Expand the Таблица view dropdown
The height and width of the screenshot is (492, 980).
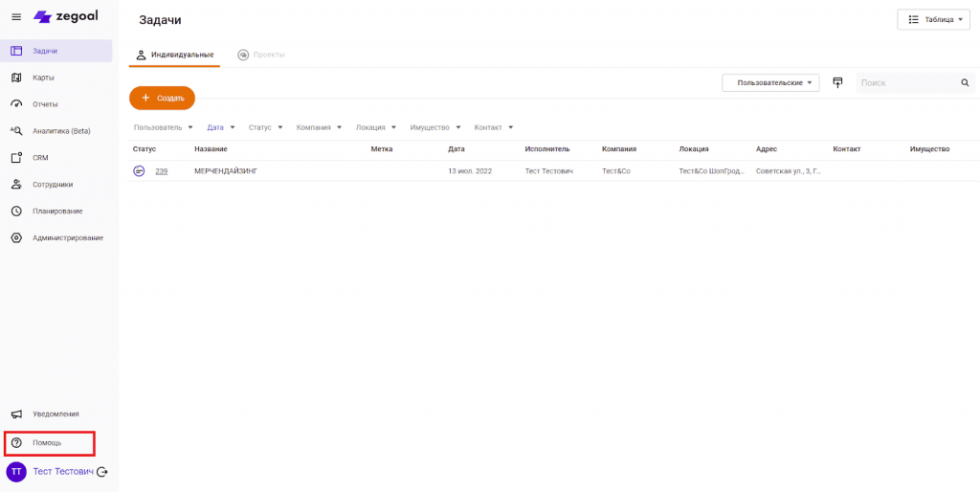coord(932,19)
